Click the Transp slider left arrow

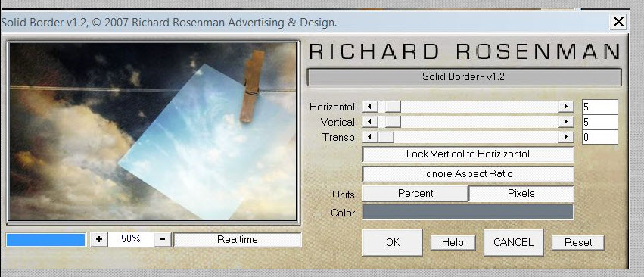coord(370,137)
